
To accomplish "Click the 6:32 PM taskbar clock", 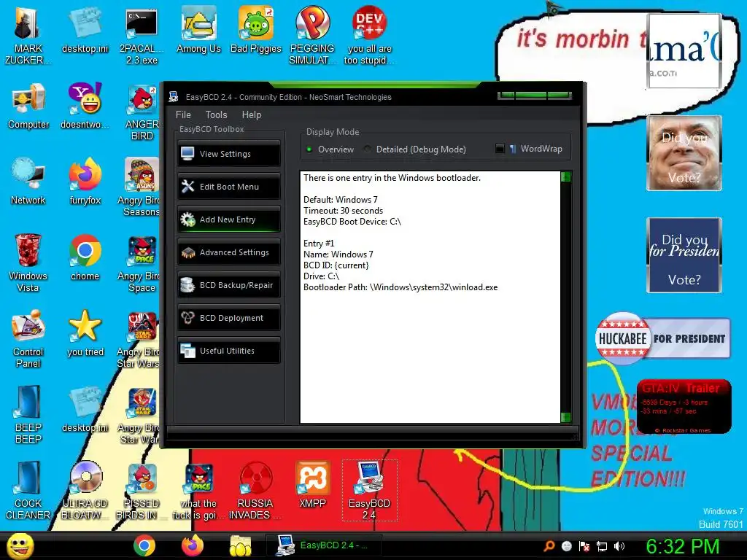I will pyautogui.click(x=682, y=547).
